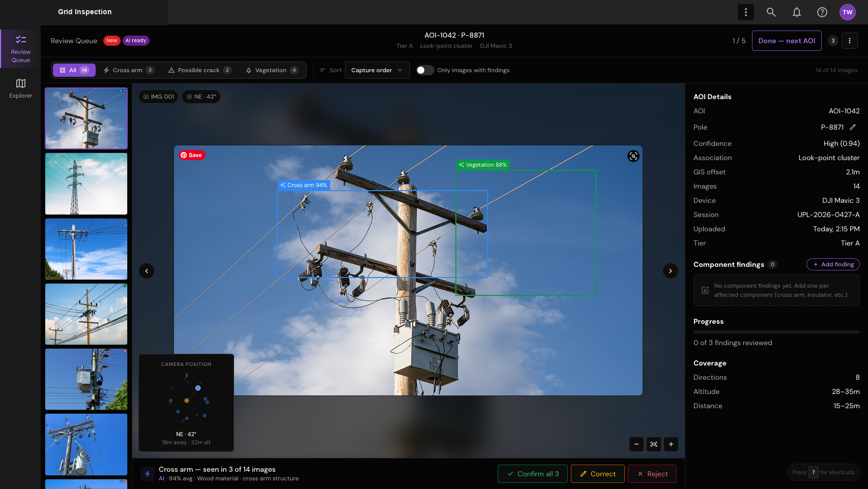
Task: Open notifications bell
Action: point(796,12)
